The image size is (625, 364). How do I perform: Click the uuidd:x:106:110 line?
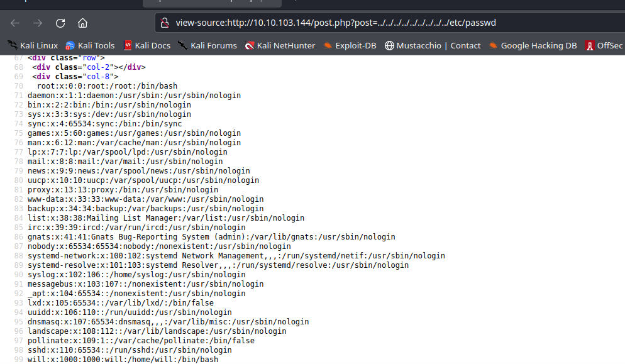click(130, 312)
